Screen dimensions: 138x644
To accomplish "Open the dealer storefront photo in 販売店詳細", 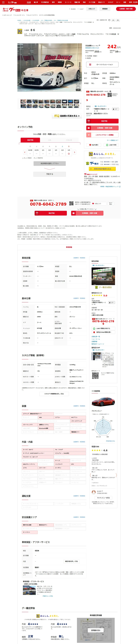I will [x=103, y=276].
